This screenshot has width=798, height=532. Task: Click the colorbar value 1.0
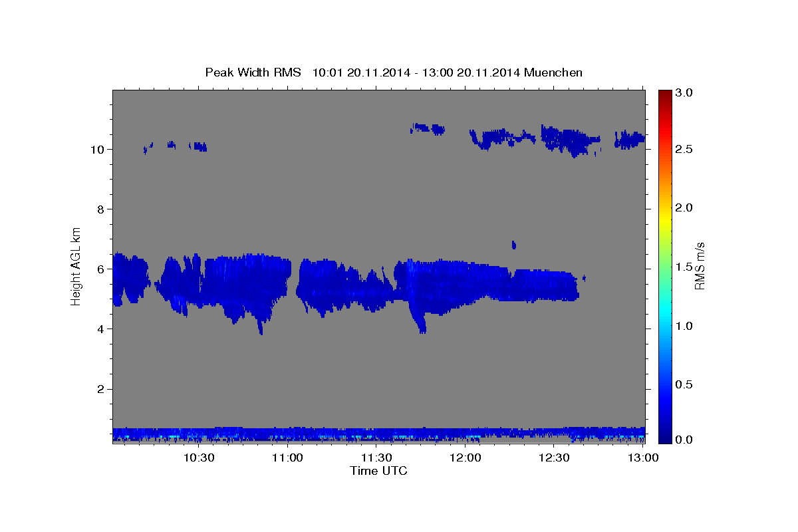click(685, 326)
